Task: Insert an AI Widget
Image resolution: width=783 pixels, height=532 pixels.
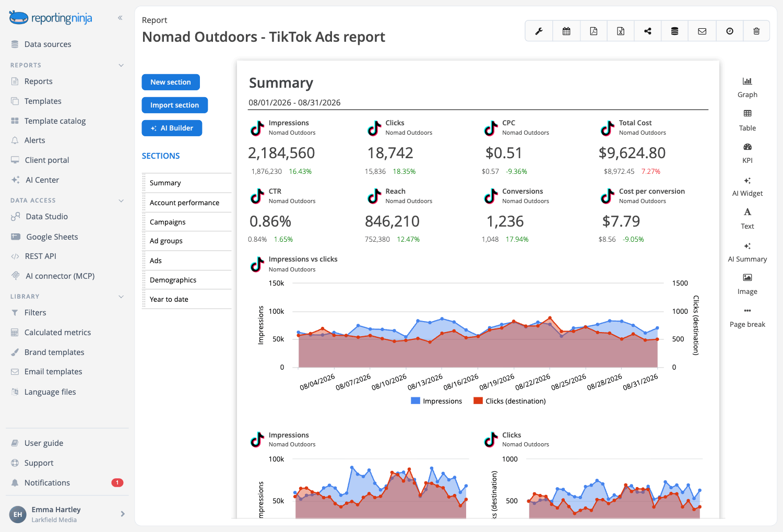Action: point(748,186)
